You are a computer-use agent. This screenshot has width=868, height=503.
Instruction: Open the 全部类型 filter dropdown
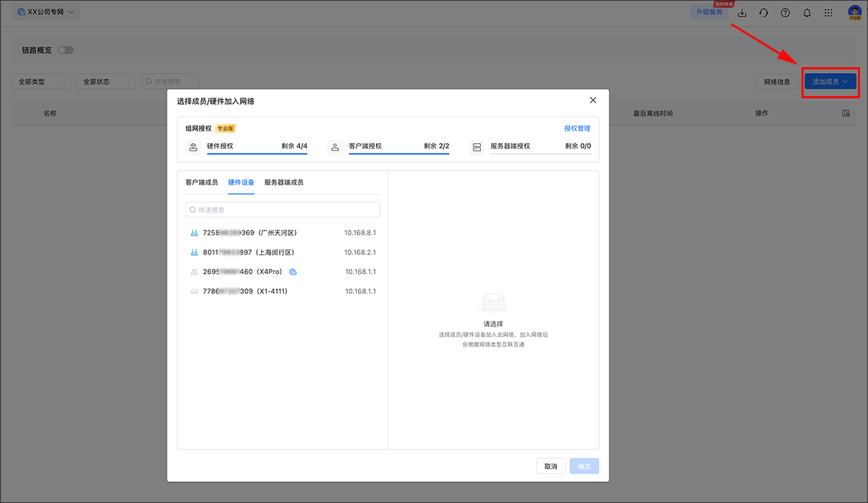pos(41,82)
